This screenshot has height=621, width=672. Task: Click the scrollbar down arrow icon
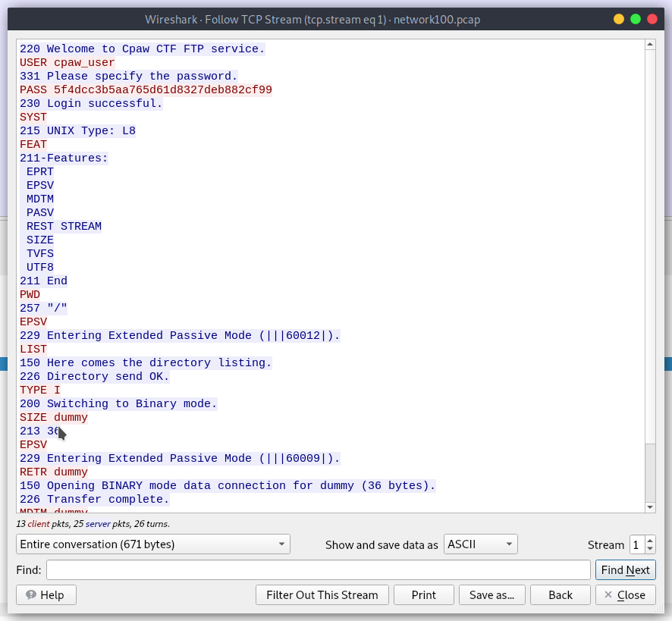(x=650, y=508)
